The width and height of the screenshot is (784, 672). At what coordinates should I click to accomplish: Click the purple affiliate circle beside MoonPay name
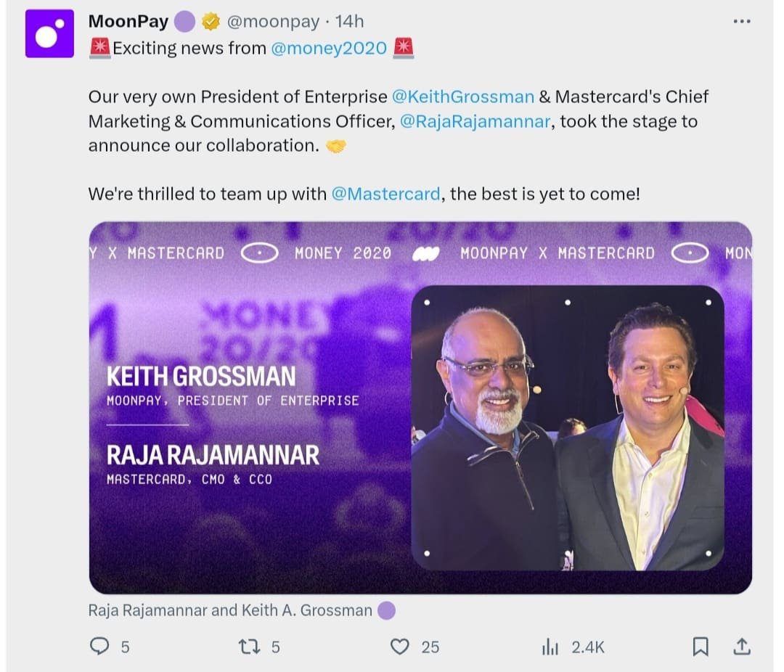[x=184, y=22]
